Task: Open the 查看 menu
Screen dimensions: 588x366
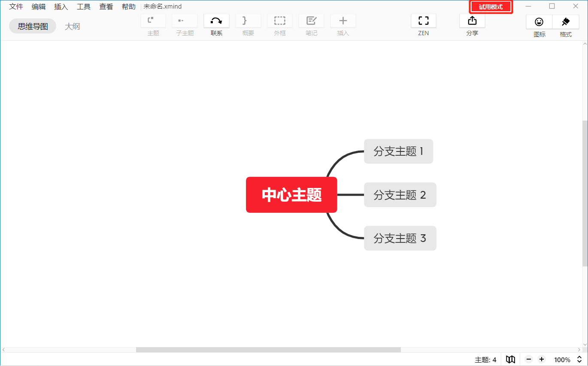Action: click(106, 6)
